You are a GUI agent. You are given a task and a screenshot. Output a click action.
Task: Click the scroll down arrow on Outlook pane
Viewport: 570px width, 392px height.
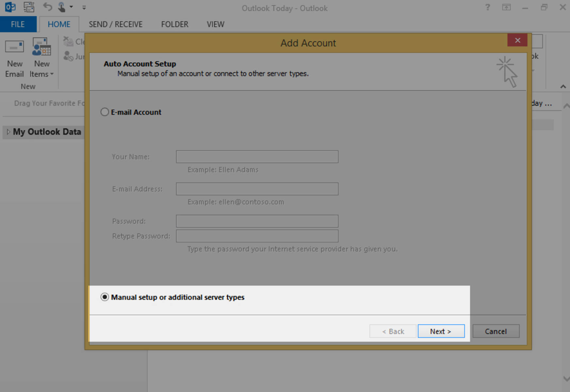click(566, 379)
